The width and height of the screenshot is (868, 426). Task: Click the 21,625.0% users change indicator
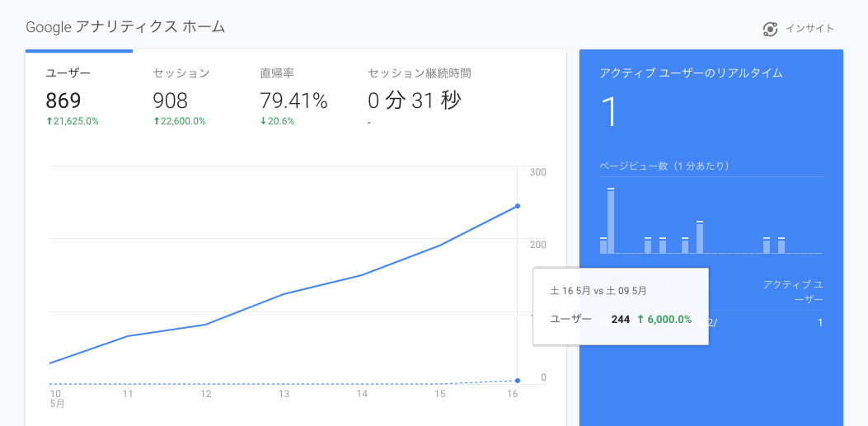pos(73,121)
